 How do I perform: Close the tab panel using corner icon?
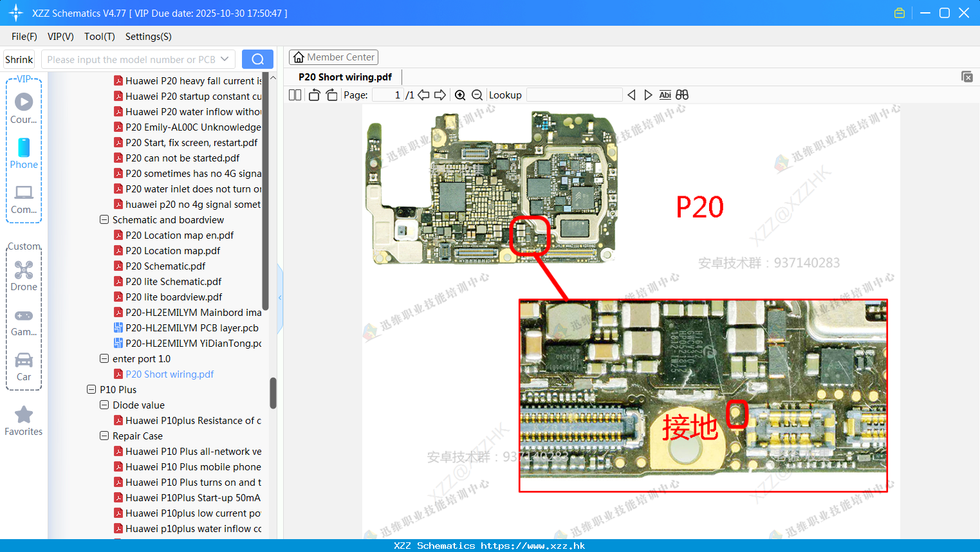[967, 77]
